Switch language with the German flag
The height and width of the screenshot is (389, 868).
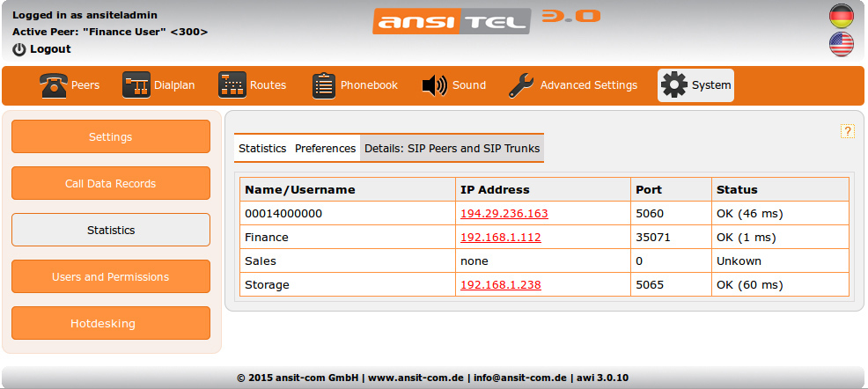(x=842, y=16)
